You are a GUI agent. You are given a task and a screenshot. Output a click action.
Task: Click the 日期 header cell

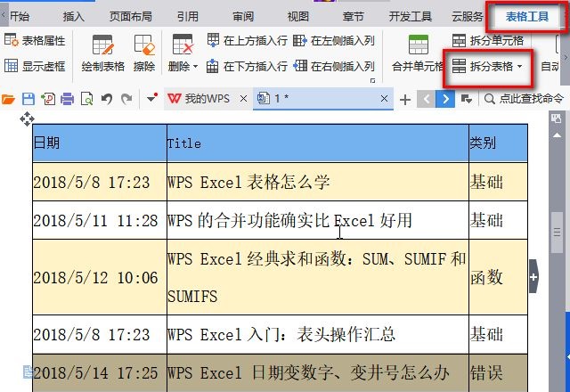click(x=100, y=143)
